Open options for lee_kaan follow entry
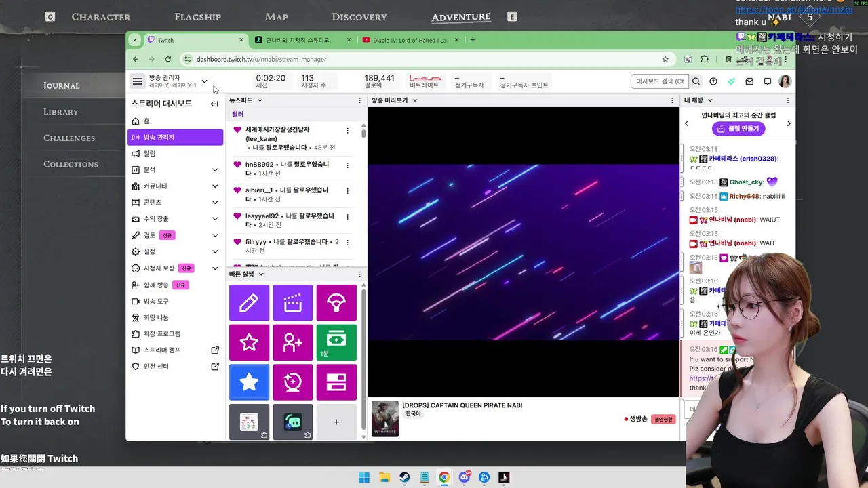Viewport: 868px width, 488px height. [347, 131]
